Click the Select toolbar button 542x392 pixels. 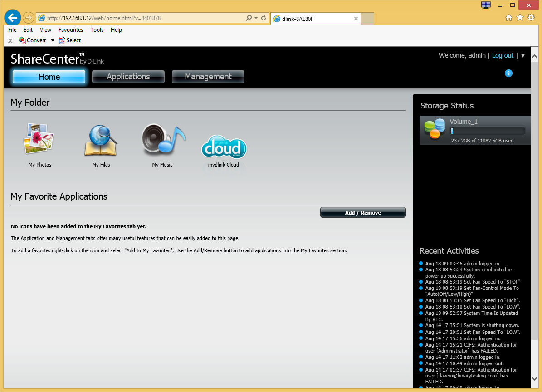coord(69,40)
